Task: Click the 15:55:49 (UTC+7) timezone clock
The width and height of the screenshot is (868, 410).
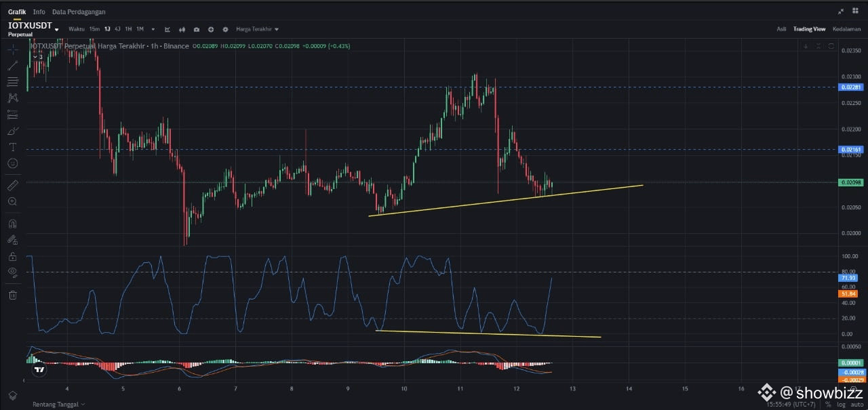Action: click(793, 405)
